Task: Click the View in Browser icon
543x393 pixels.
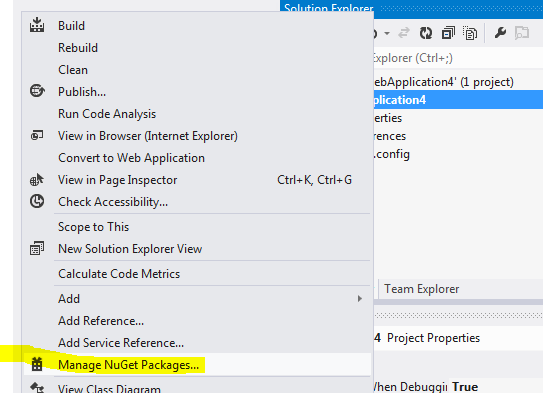Action: (37, 135)
